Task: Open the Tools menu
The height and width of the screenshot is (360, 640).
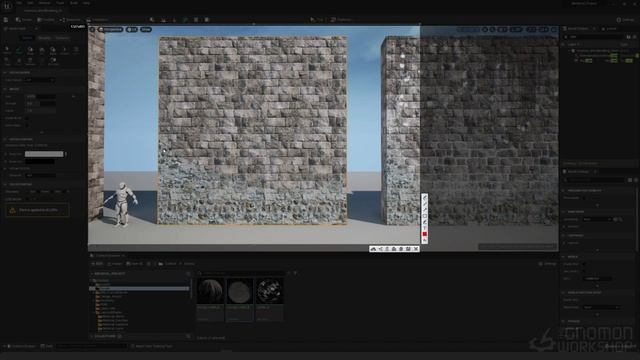Action: coord(60,3)
